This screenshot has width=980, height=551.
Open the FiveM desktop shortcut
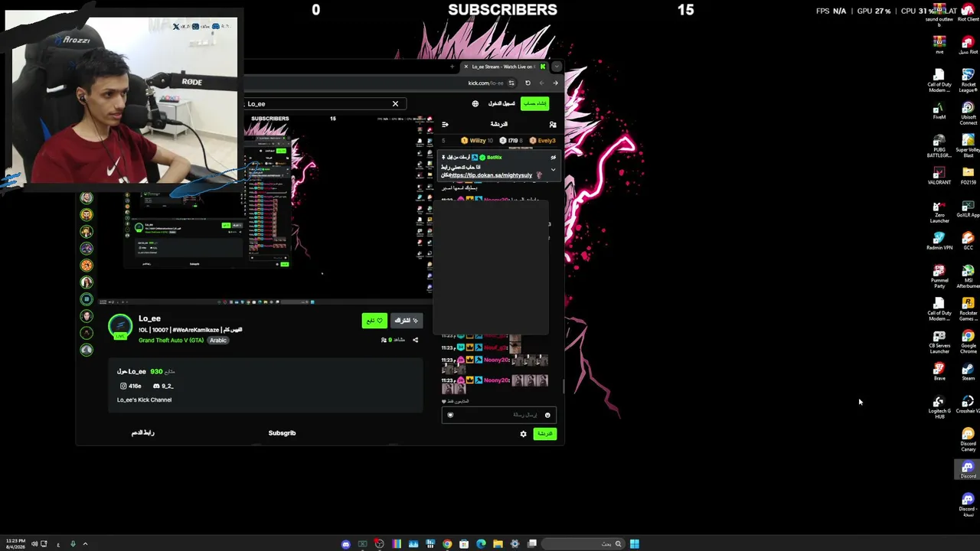[939, 110]
